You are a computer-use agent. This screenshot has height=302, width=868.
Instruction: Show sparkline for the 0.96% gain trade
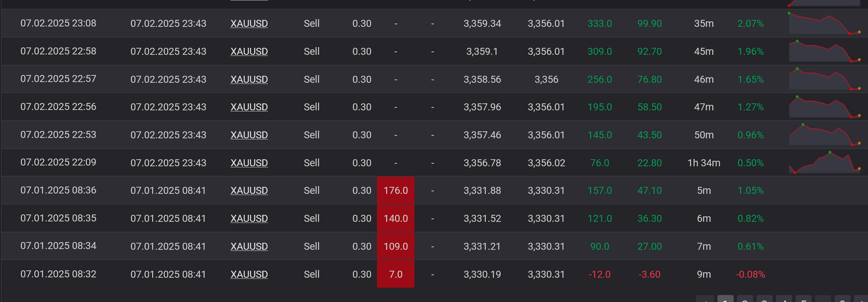click(x=824, y=135)
